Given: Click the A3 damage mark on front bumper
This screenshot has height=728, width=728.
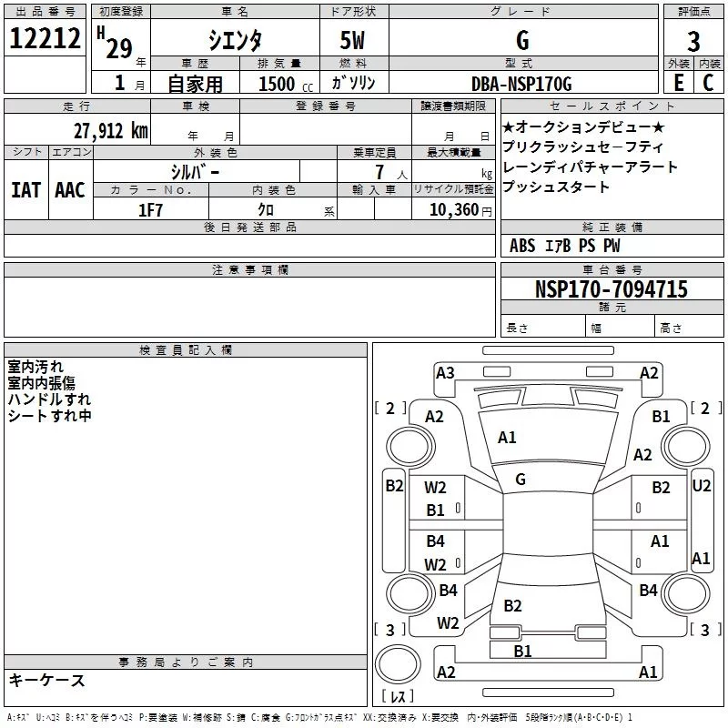Looking at the screenshot, I should click(445, 372).
